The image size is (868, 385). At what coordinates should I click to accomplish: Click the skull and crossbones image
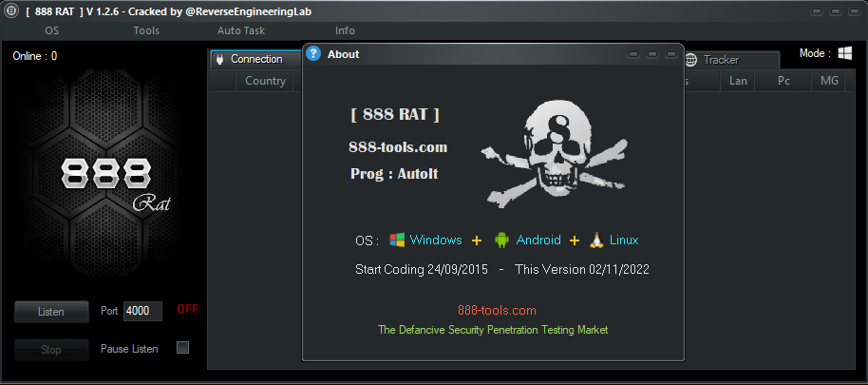click(x=554, y=154)
